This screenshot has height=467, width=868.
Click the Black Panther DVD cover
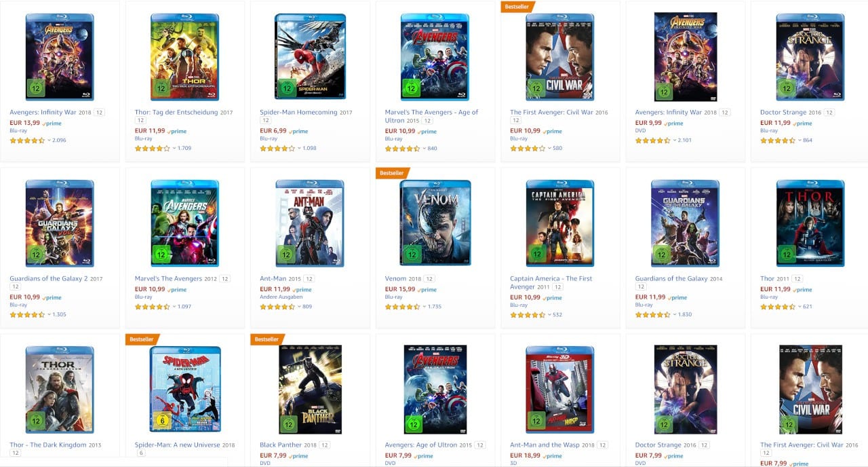tap(310, 389)
